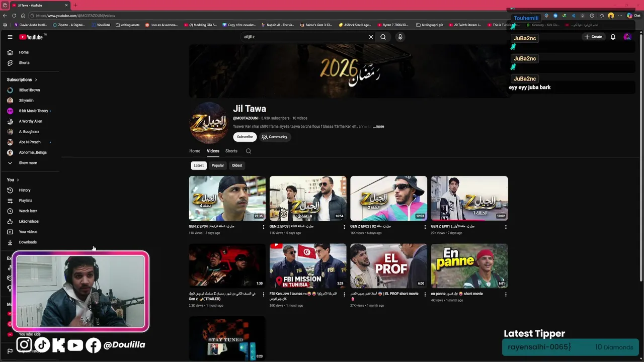Select the Popular sort chip
The width and height of the screenshot is (644, 362).
(x=218, y=165)
